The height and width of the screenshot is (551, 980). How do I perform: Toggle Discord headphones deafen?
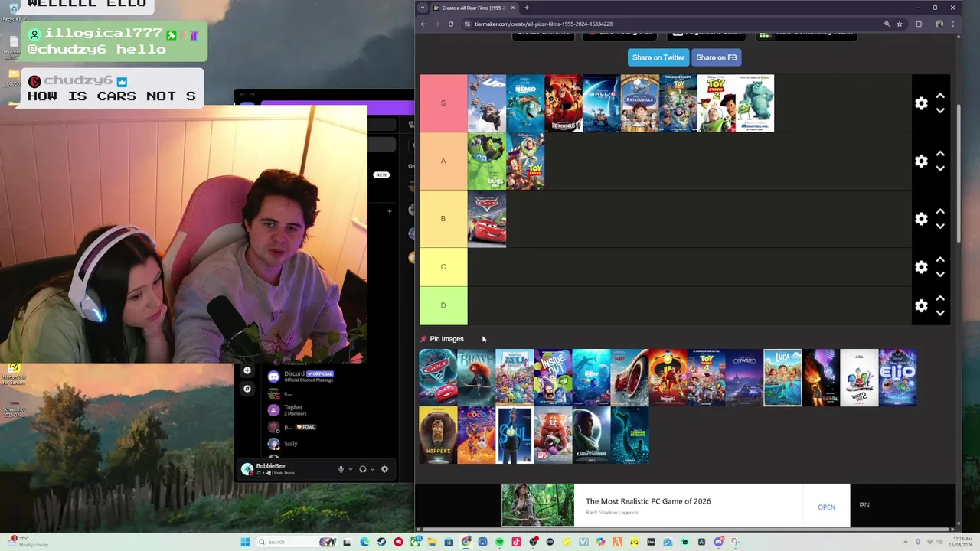(363, 469)
